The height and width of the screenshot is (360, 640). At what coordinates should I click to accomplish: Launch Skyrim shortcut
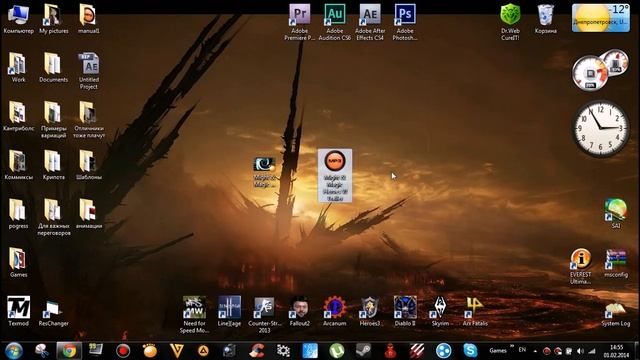point(440,311)
